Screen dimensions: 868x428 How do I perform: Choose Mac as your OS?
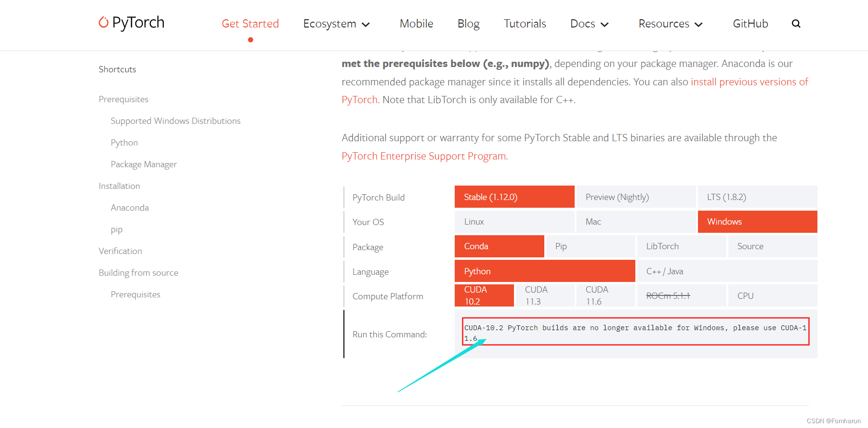tap(636, 222)
